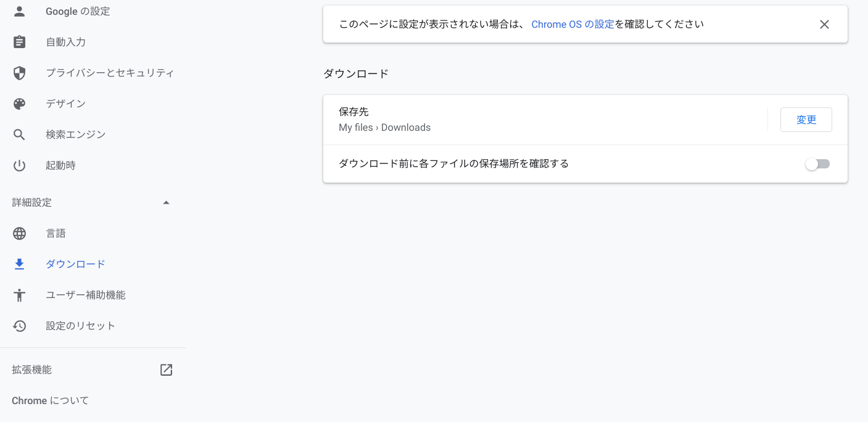Click the 詳細設定 section heading
This screenshot has width=868, height=422.
click(32, 202)
